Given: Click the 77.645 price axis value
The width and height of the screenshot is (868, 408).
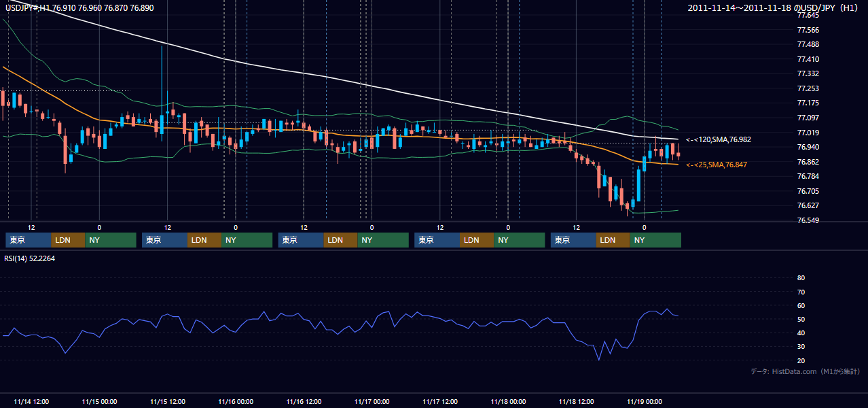Looking at the screenshot, I should 808,15.
